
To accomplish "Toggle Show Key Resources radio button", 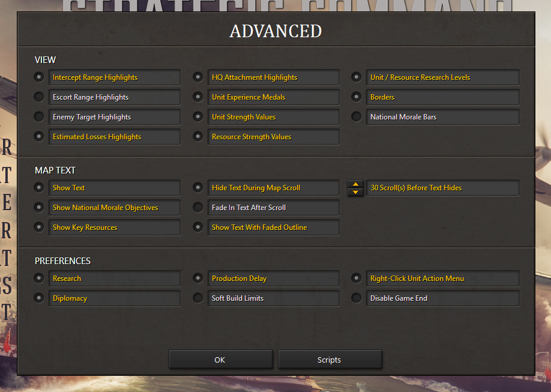I will [38, 227].
